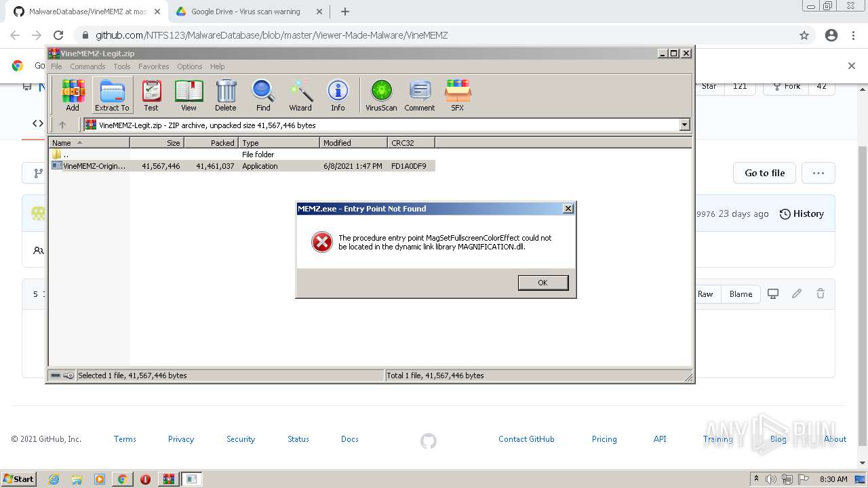
Task: Click Chrome icon in taskbar
Action: [122, 479]
